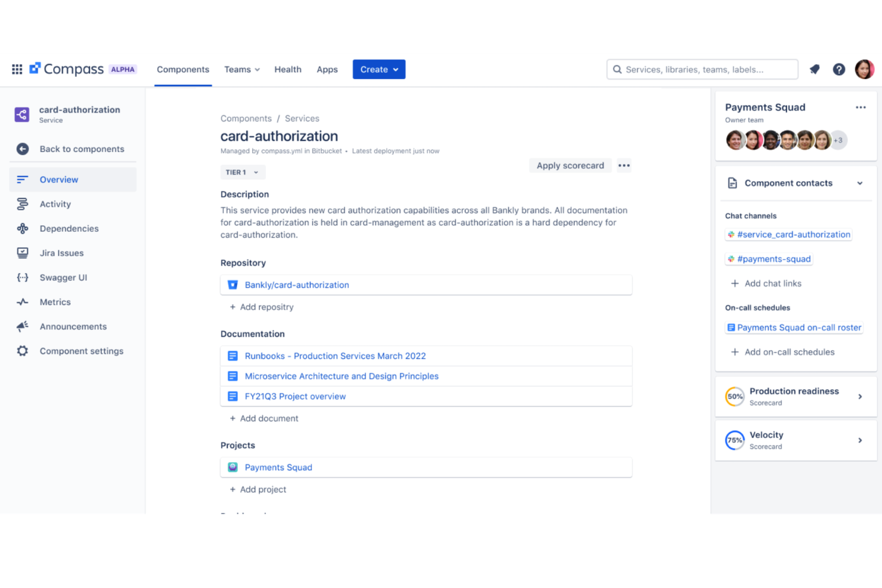Open Runbooks - Production Services March 2022
Image resolution: width=882 pixels, height=588 pixels.
tap(335, 356)
